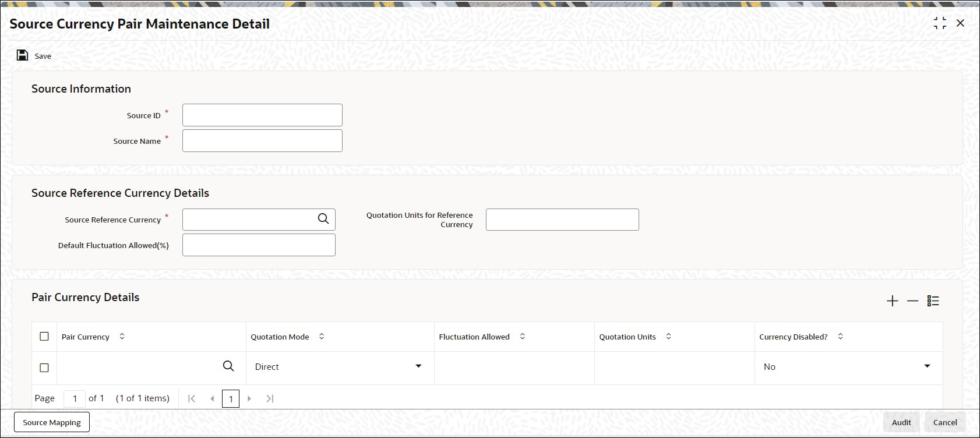The width and height of the screenshot is (980, 438).
Task: Focus the Source ID input field
Action: [262, 115]
